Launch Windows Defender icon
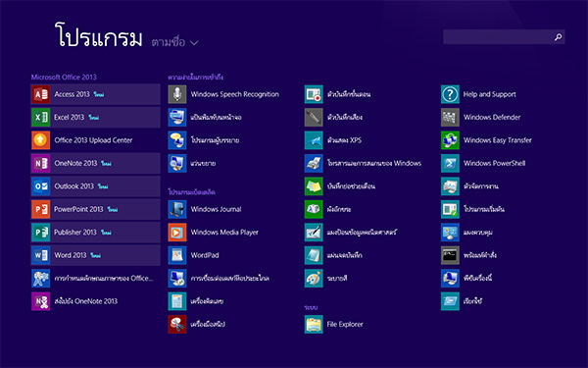Image resolution: width=588 pixels, height=368 pixels. tap(450, 117)
